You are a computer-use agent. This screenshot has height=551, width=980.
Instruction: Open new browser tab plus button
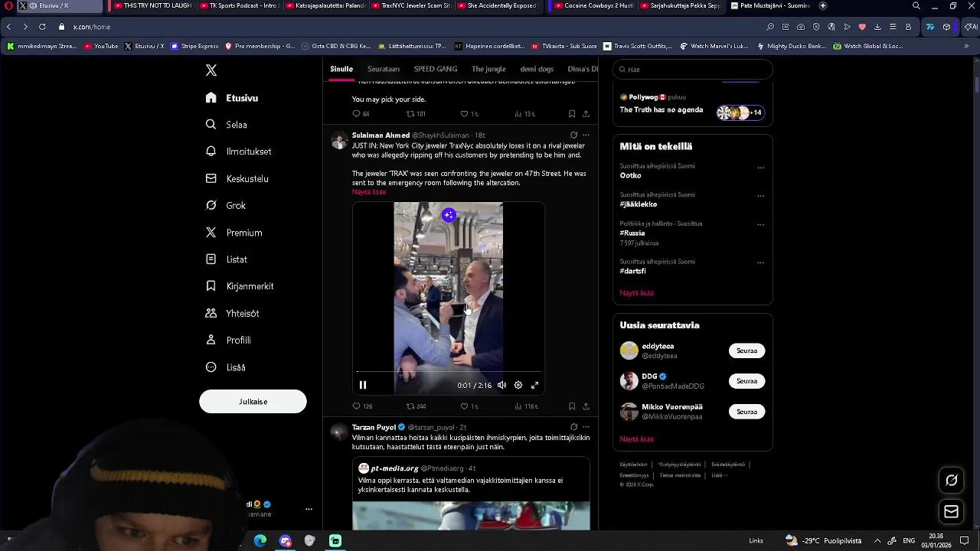click(823, 5)
